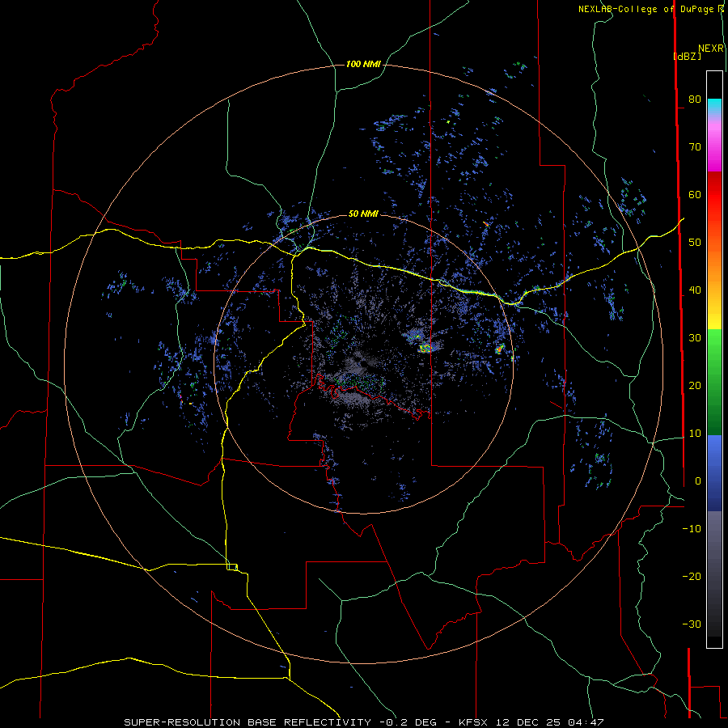Click the cyan top of the color bar
728x728 pixels.
pyautogui.click(x=714, y=106)
